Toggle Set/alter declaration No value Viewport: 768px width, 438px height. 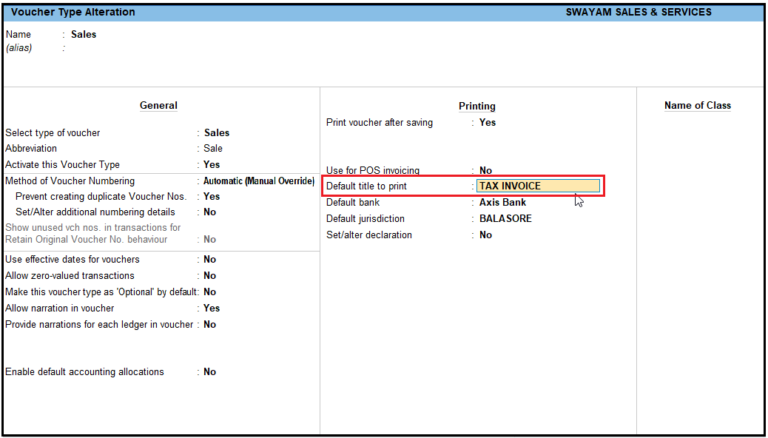[x=485, y=235]
